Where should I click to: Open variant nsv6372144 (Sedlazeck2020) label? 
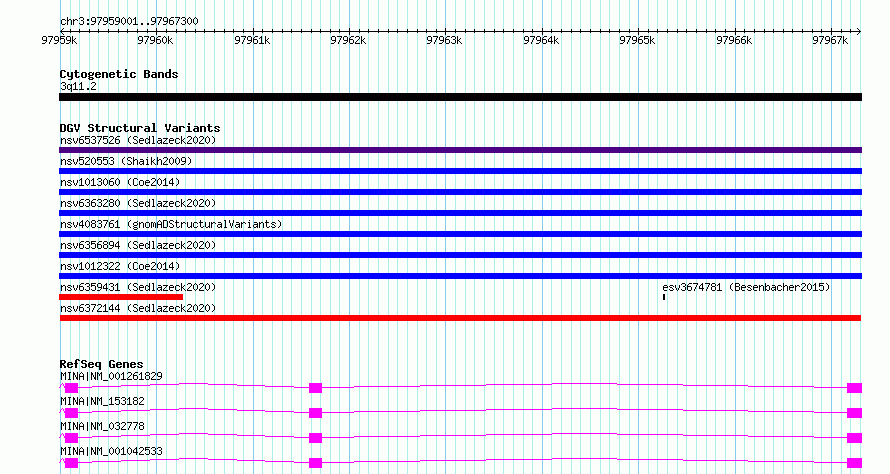(138, 308)
